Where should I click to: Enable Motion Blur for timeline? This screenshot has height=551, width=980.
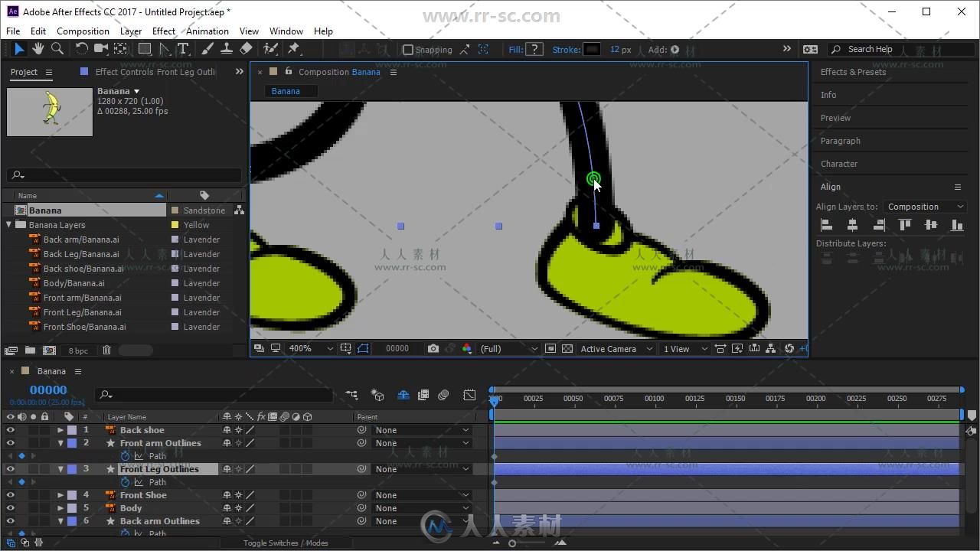[443, 395]
